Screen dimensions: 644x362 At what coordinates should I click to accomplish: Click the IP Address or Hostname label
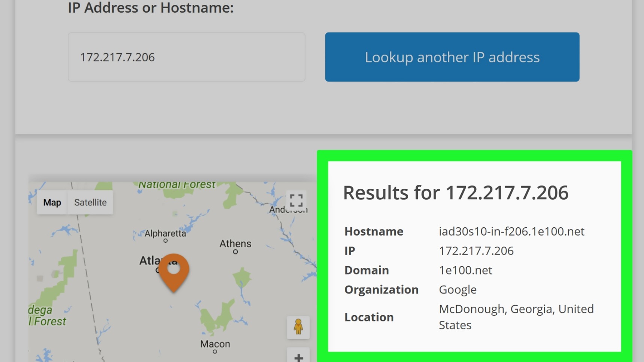click(x=151, y=7)
